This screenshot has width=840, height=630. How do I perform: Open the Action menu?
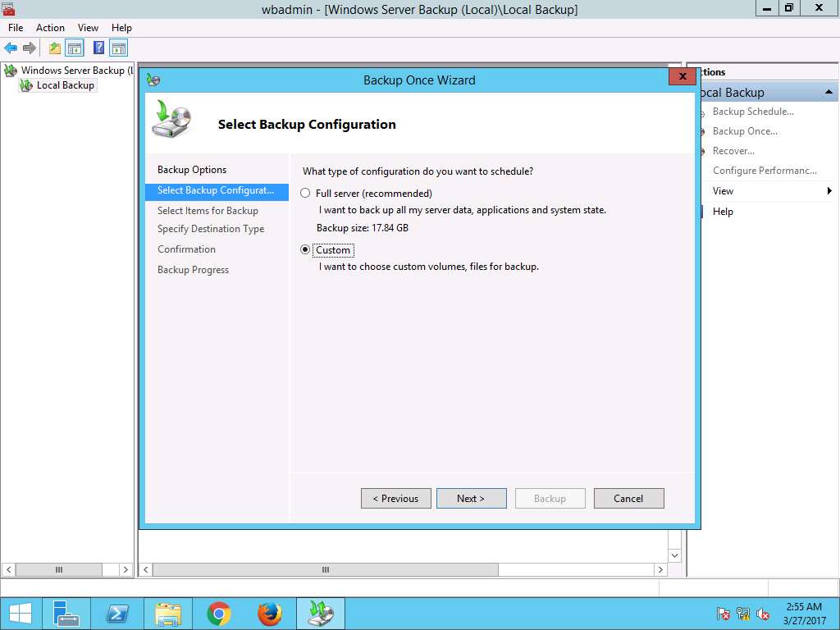(50, 28)
